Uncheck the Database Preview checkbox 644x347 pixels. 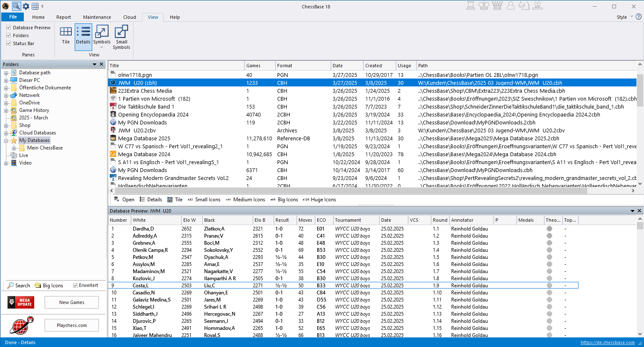(9, 28)
